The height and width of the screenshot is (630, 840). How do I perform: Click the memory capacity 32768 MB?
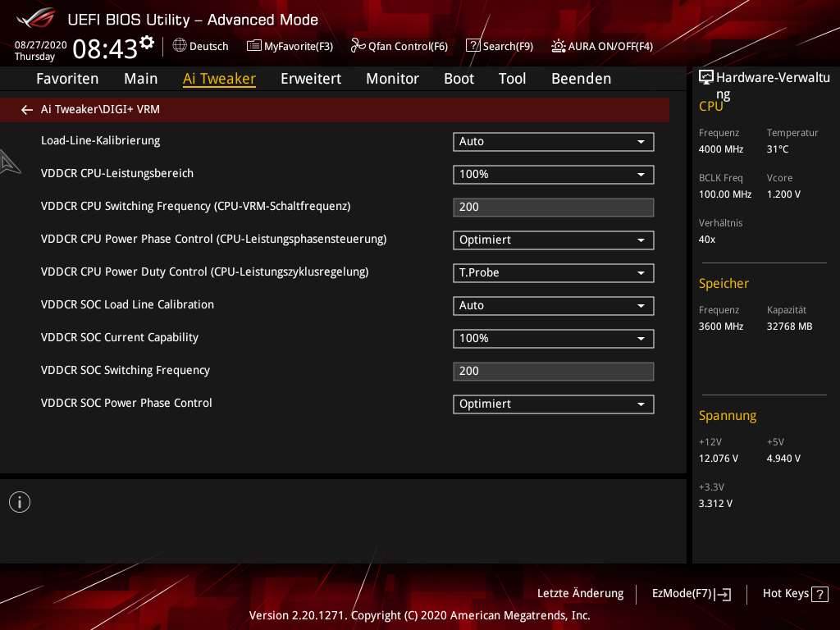(790, 326)
